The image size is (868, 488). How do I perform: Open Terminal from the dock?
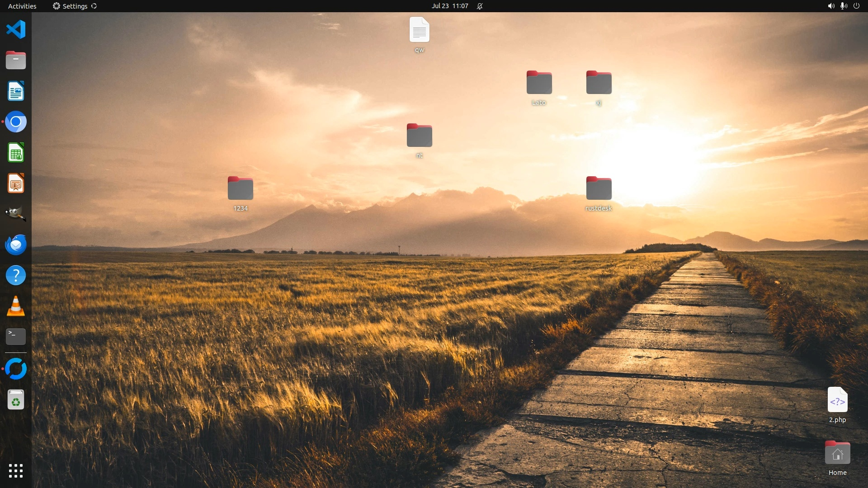[x=16, y=337]
